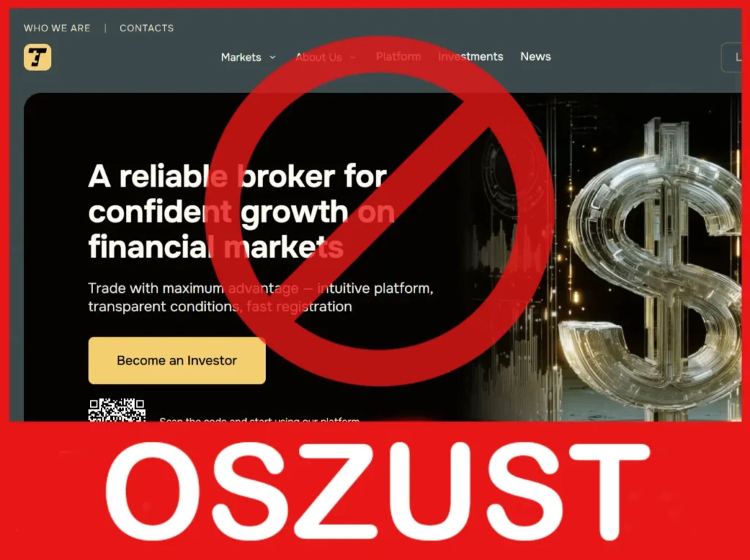Select News in the navigation bar
750x560 pixels.
535,56
